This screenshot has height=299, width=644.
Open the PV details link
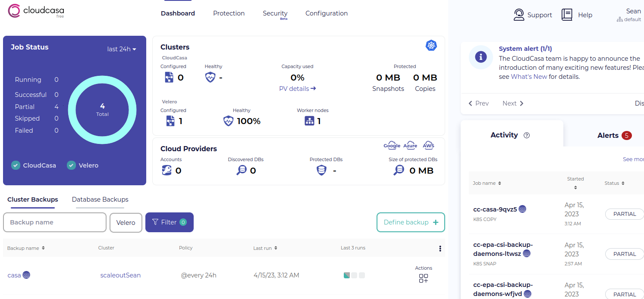click(298, 89)
